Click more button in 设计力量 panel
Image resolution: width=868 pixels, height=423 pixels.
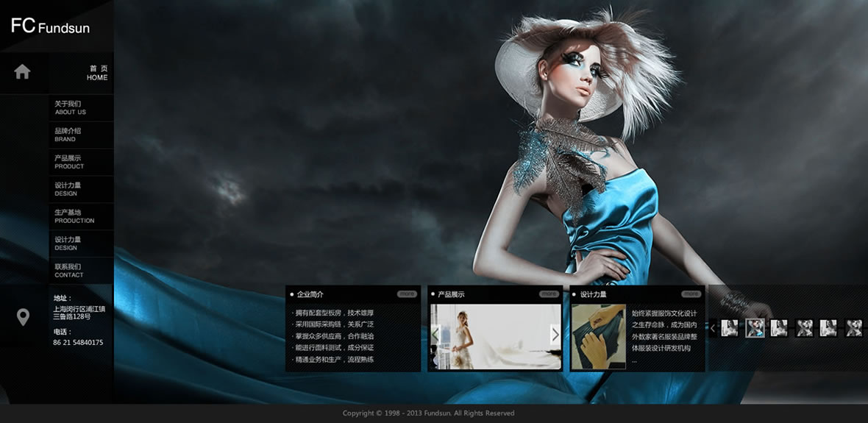click(691, 294)
